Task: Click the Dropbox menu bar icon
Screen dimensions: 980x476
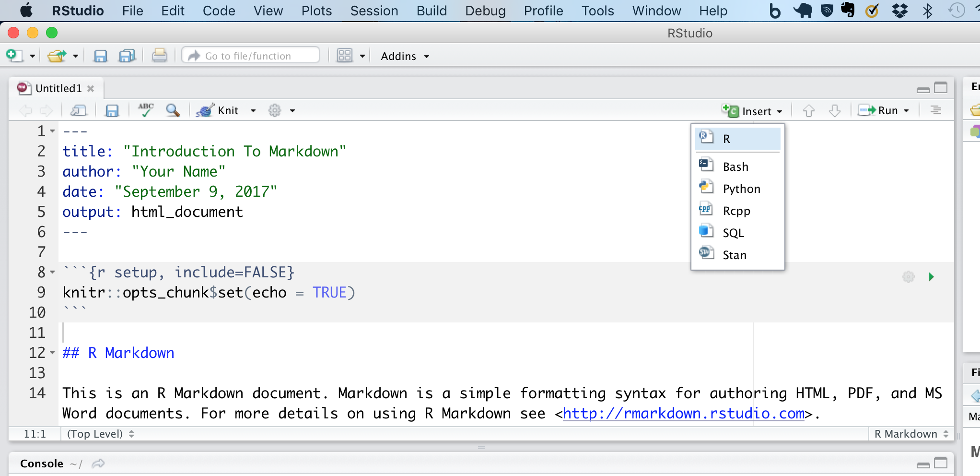Action: 900,11
